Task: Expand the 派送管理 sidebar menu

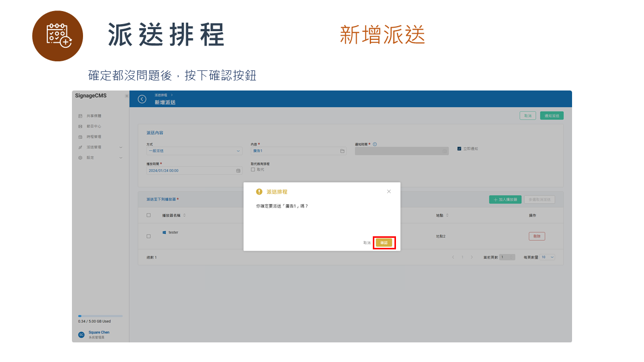Action: tap(93, 147)
